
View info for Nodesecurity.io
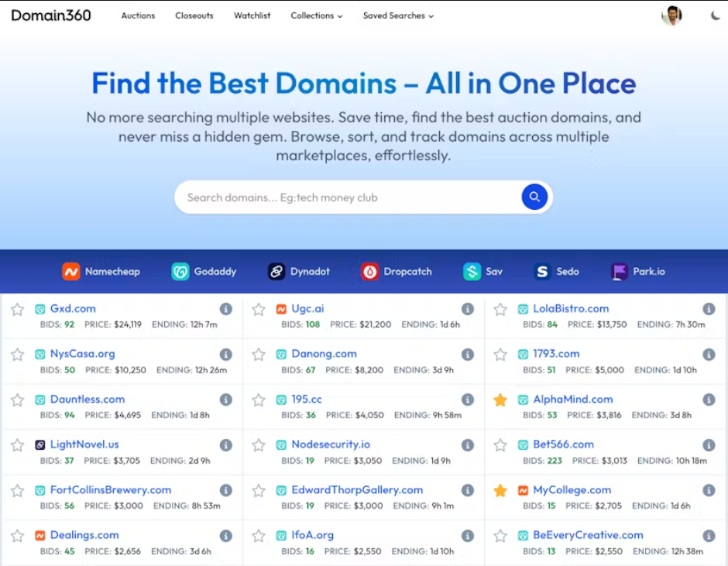click(468, 444)
